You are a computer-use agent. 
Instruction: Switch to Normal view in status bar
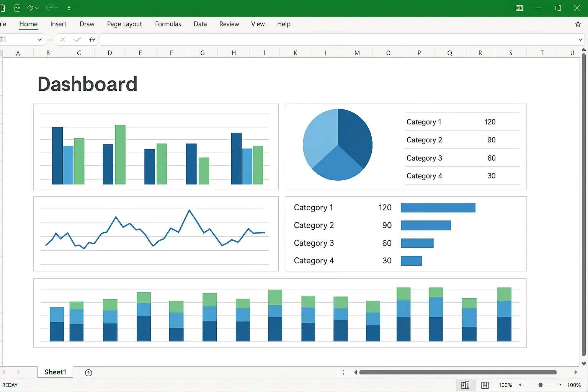tap(465, 385)
